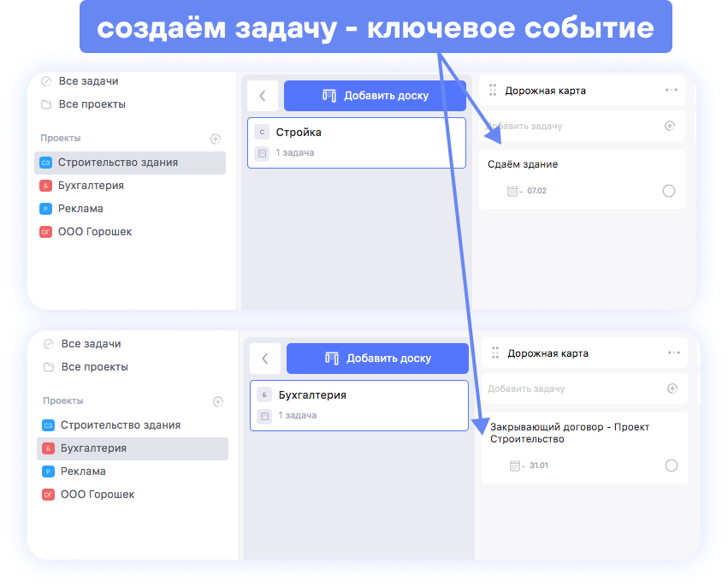Click the back chevron in the bottom panel
This screenshot has height=587, width=728.
pos(265,358)
